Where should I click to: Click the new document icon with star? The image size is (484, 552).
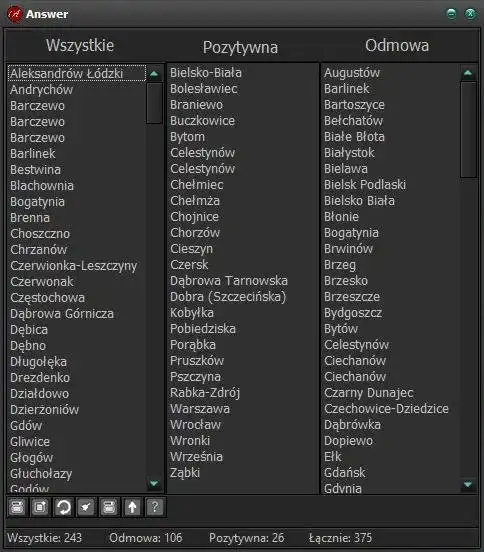40,507
